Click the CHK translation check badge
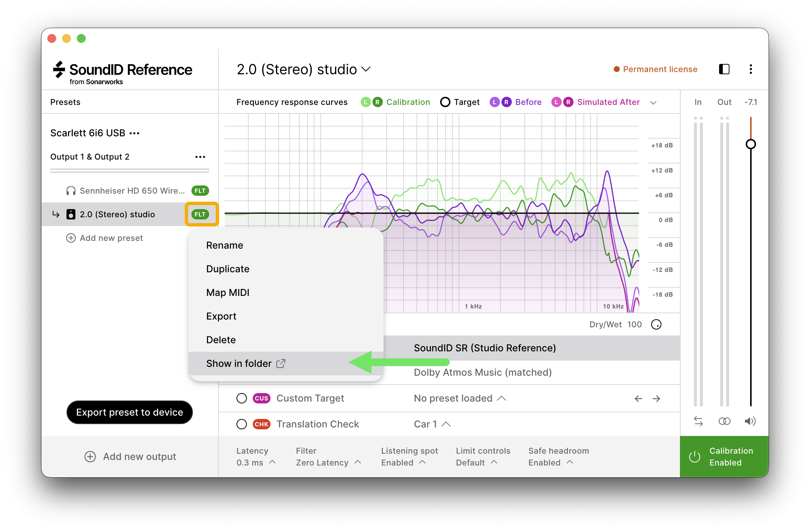The width and height of the screenshot is (810, 532). 262,424
